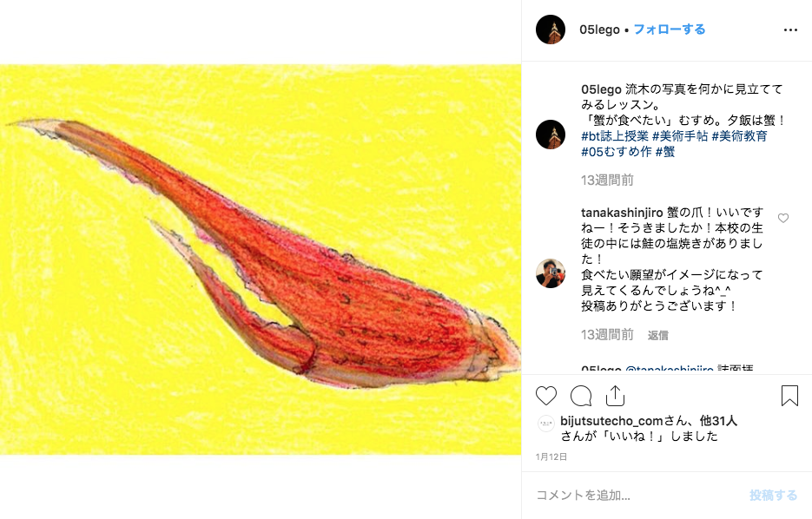The height and width of the screenshot is (519, 812).
Task: Click the bijutsutecho_com liker avatar
Action: pos(546,424)
